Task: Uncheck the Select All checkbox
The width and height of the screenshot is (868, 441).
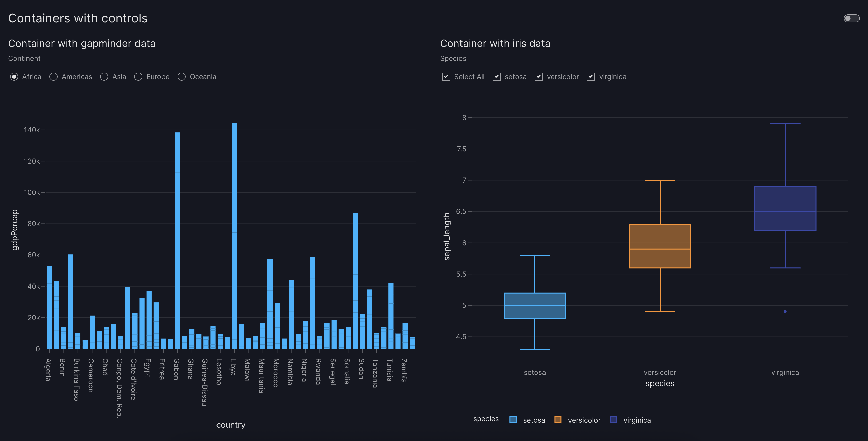Action: 446,77
